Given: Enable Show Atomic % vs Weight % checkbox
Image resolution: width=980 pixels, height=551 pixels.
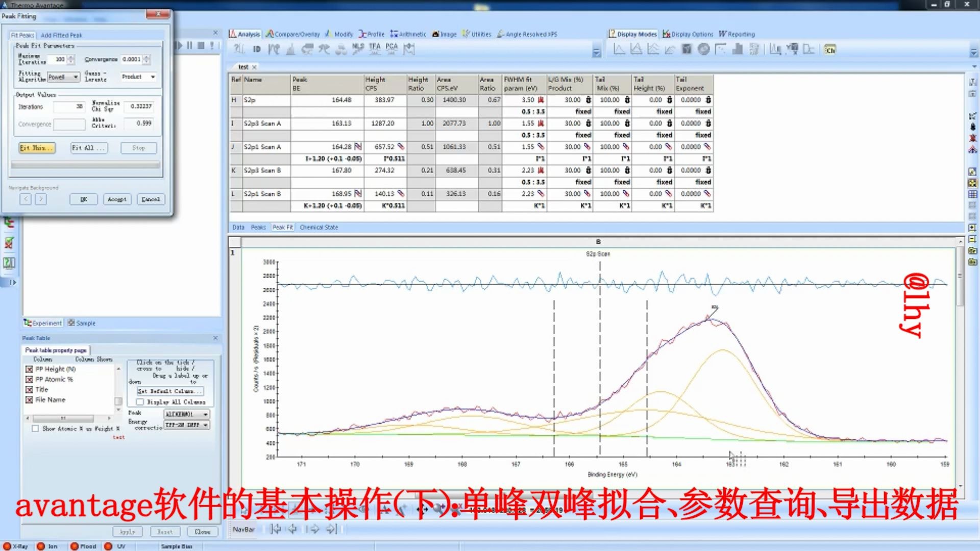Looking at the screenshot, I should click(x=35, y=429).
